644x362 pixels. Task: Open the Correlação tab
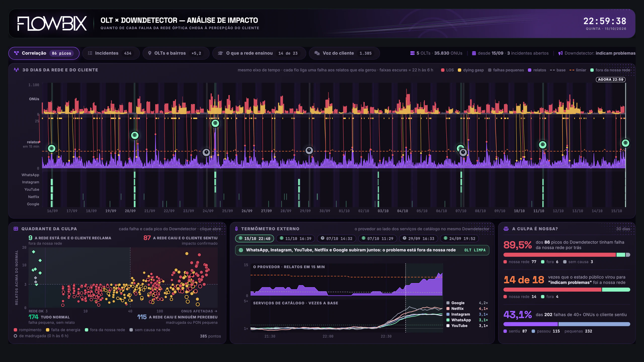(44, 53)
